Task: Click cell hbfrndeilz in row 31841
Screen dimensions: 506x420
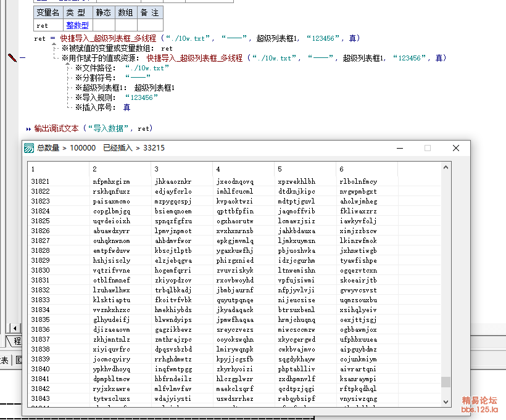Action: (x=173, y=379)
